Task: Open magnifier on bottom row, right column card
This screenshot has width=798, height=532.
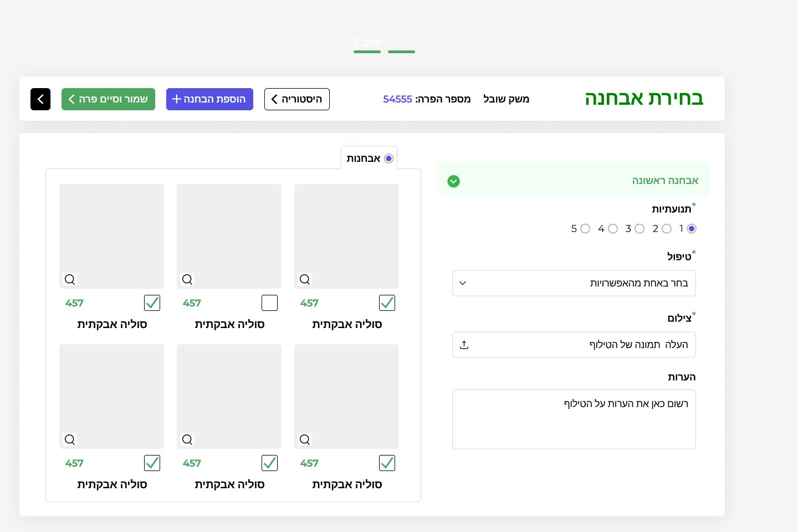Action: coord(305,439)
